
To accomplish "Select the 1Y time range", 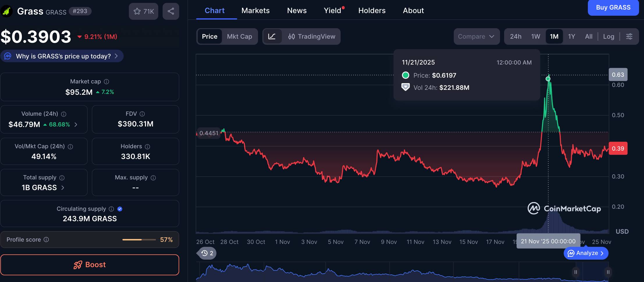I will (x=571, y=36).
